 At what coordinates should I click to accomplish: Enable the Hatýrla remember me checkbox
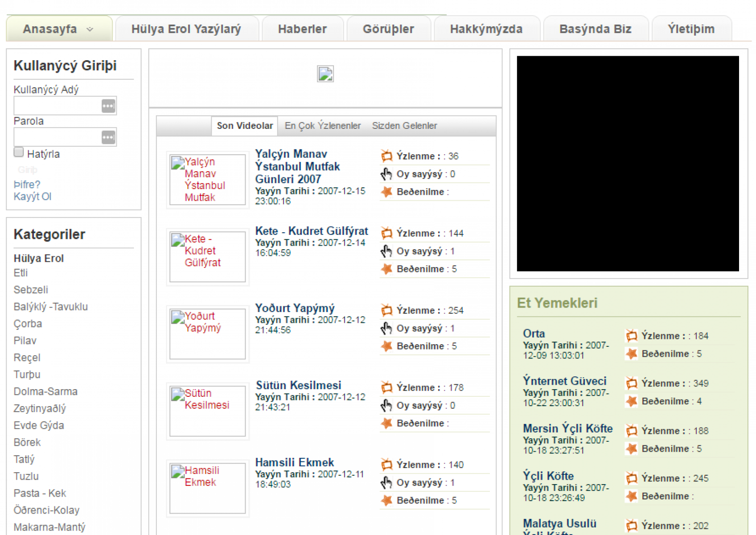pyautogui.click(x=19, y=152)
